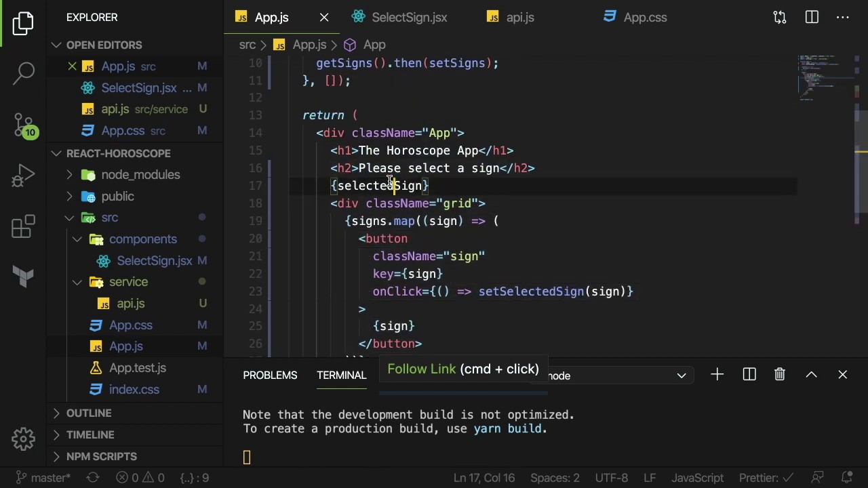This screenshot has height=488, width=868.
Task: Switch to the App.css editor tab
Action: click(x=645, y=18)
